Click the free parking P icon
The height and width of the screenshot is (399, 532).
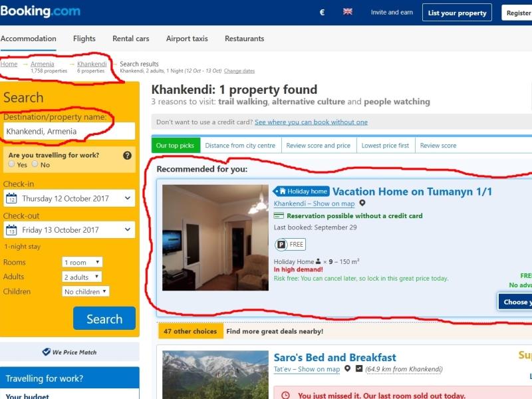click(281, 244)
